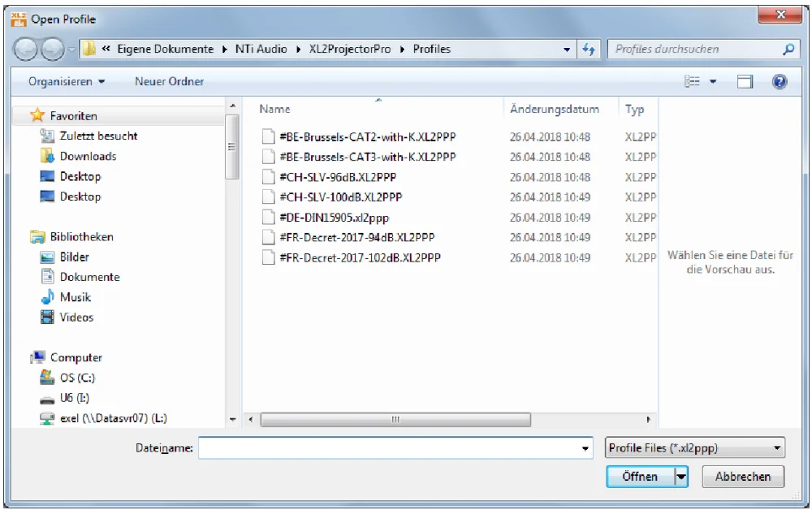Screen dimensions: 812x510
Task: Click the blue help icon
Action: 780,81
